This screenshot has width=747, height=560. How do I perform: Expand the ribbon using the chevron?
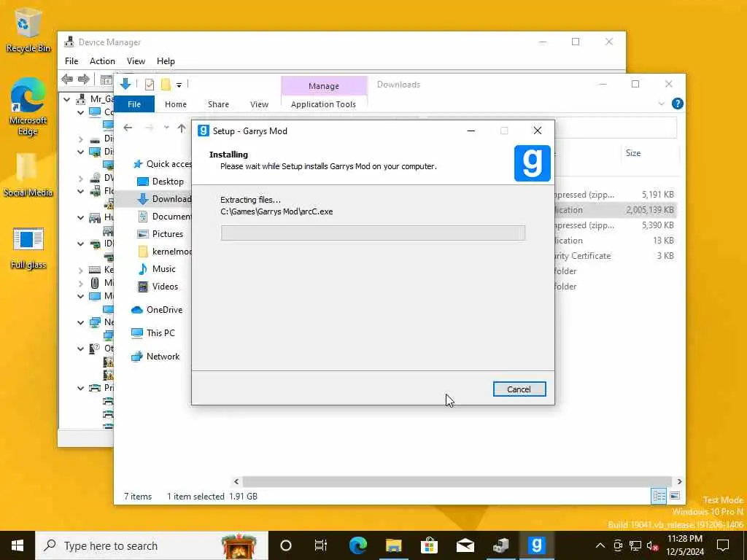(661, 104)
